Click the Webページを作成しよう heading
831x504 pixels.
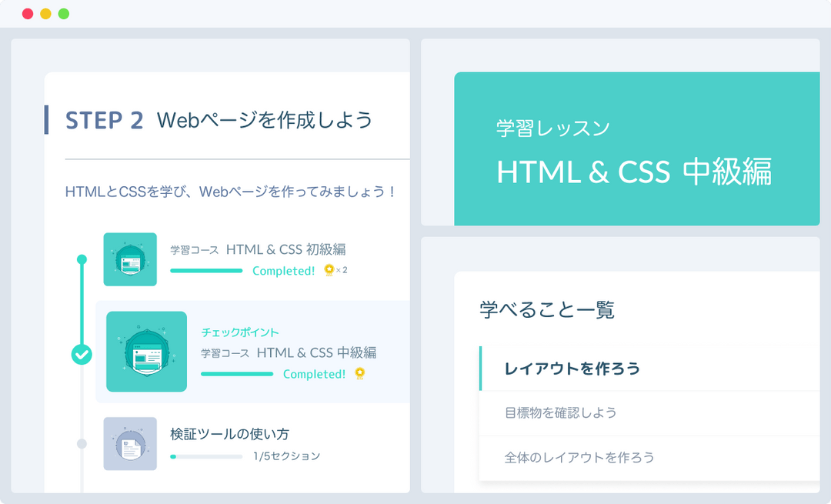tap(263, 120)
